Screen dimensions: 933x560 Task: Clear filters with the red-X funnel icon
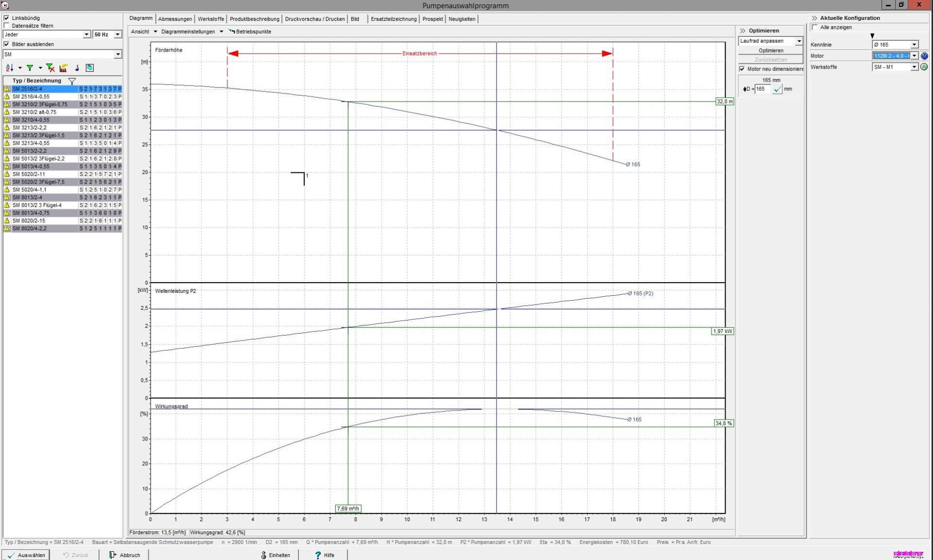click(x=51, y=68)
